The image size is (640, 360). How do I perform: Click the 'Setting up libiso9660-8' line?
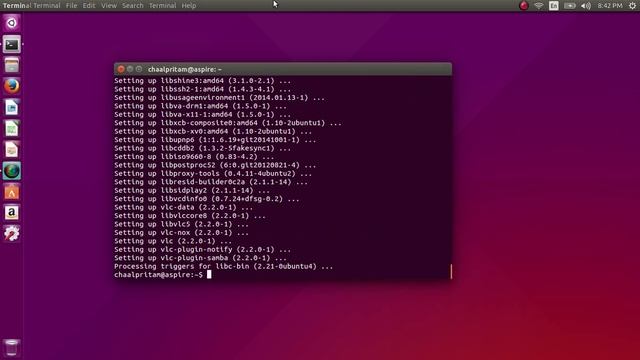(194, 157)
